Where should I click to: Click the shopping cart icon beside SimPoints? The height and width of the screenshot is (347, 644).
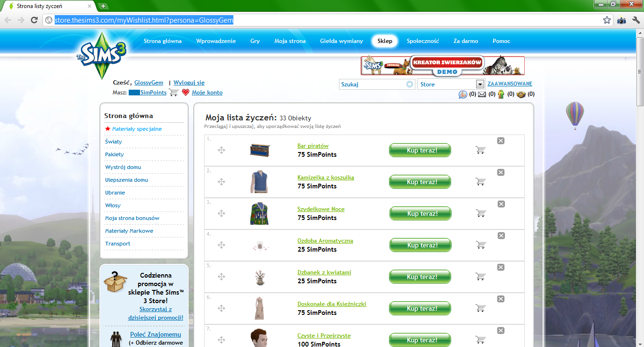pyautogui.click(x=173, y=93)
